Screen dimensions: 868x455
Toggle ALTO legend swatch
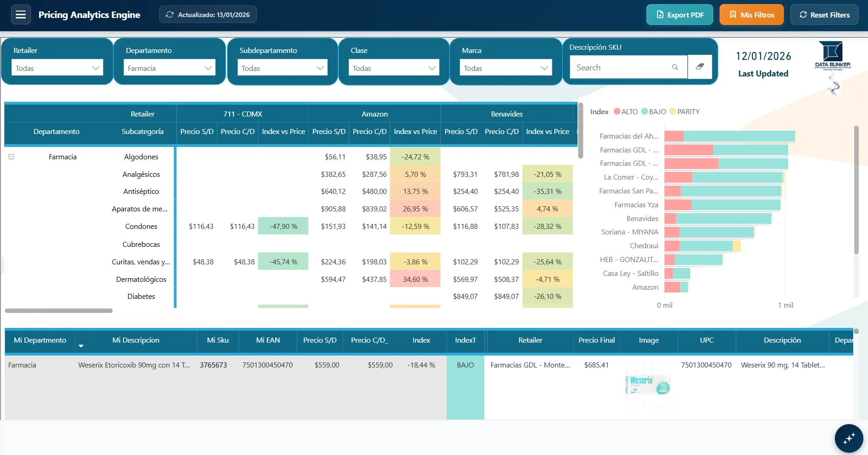pyautogui.click(x=617, y=111)
